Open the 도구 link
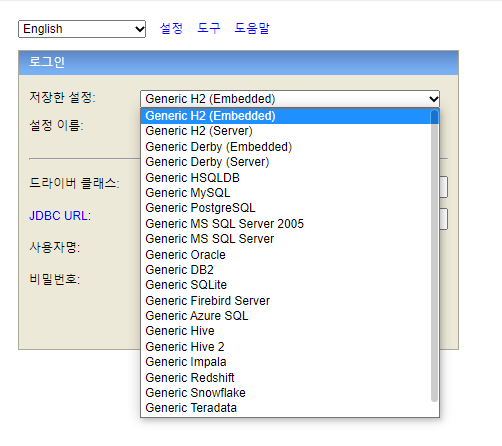The image size is (502, 446). [x=209, y=28]
